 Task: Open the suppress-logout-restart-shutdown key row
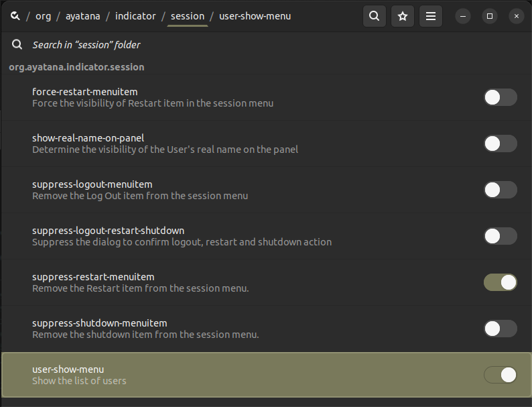tap(201, 236)
